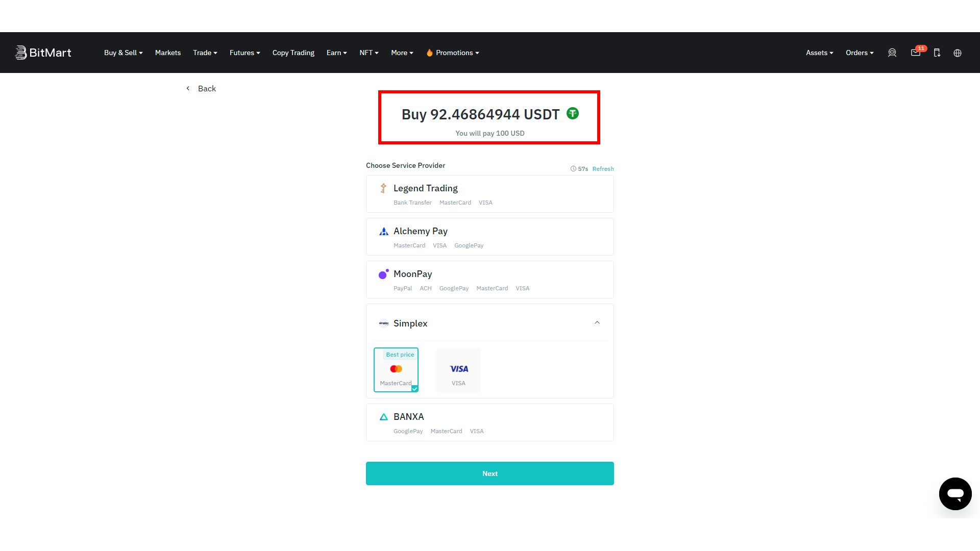Select the VISA payment option under Simplex
Image resolution: width=980 pixels, height=551 pixels.
(x=458, y=370)
